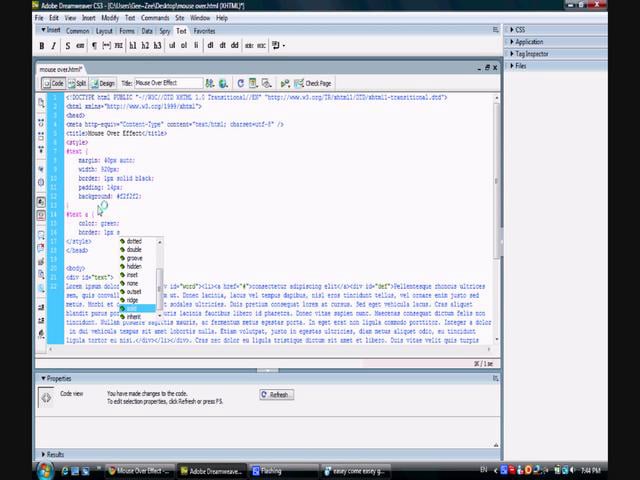
Task: Choose 'groove' from the code hint list
Action: [134, 258]
